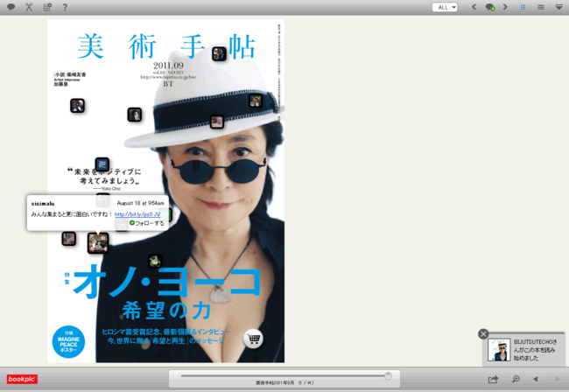The image size is (569, 392).
Task: Go to next comment arrow
Action: pos(505,7)
